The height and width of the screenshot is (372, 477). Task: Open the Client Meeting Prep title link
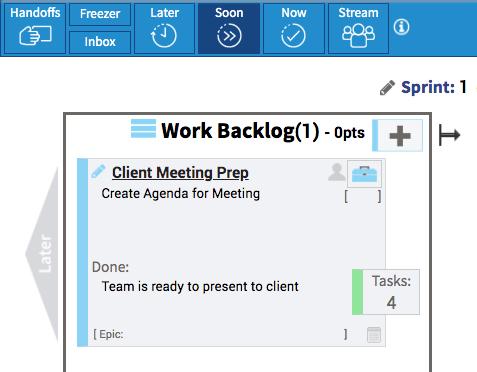180,173
